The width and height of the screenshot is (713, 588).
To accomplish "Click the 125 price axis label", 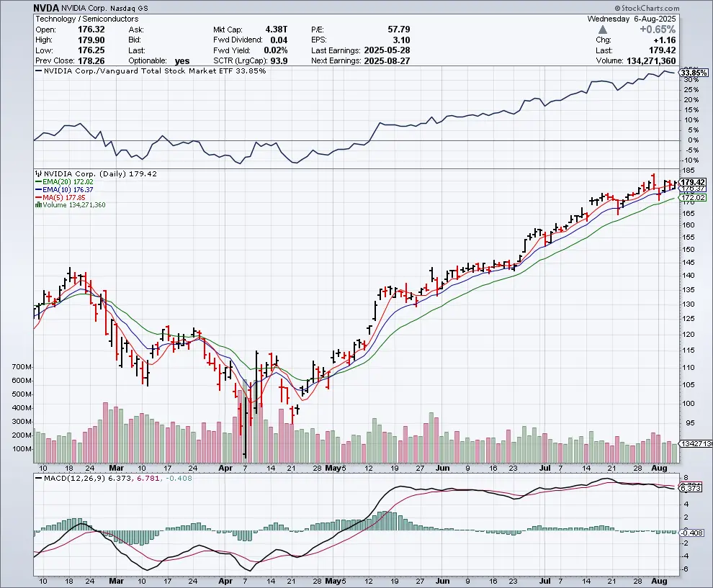I will [x=689, y=318].
